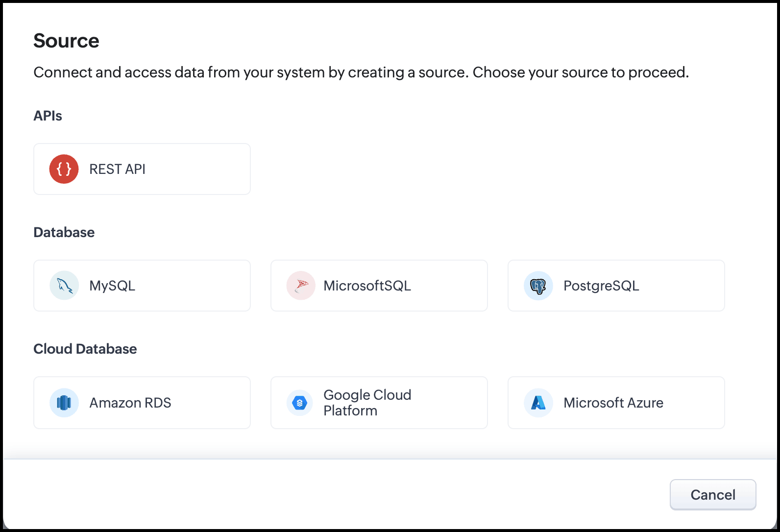Choose the REST API source label
780x532 pixels.
click(117, 169)
